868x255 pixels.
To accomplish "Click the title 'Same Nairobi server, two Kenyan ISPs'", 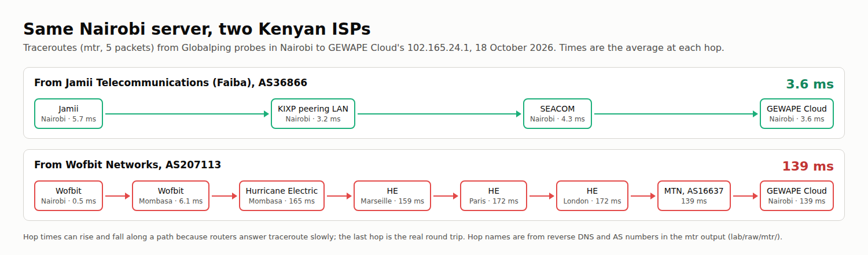I will click(x=197, y=29).
